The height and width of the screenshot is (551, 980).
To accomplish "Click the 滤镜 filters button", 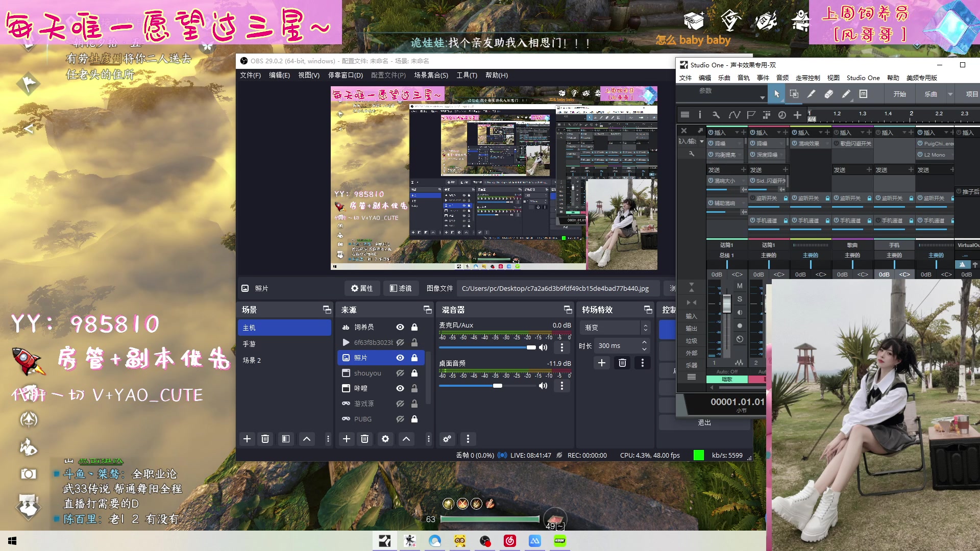I will point(401,288).
